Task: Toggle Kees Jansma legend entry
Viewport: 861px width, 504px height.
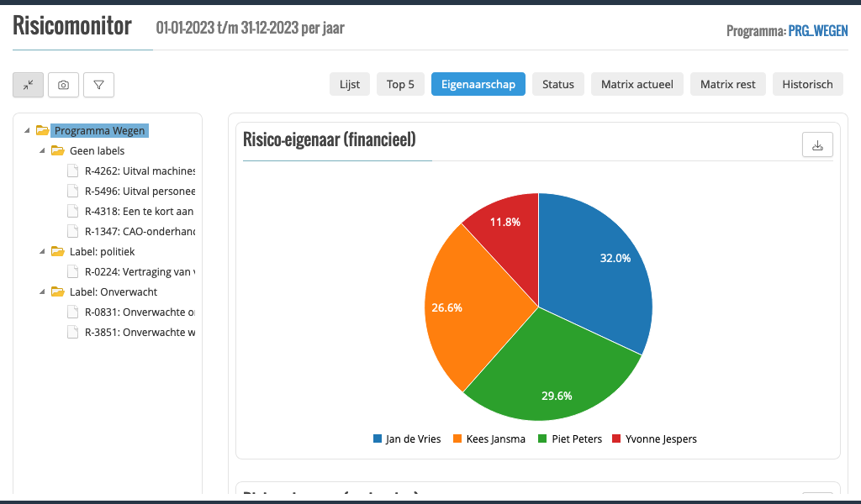Action: [x=489, y=439]
